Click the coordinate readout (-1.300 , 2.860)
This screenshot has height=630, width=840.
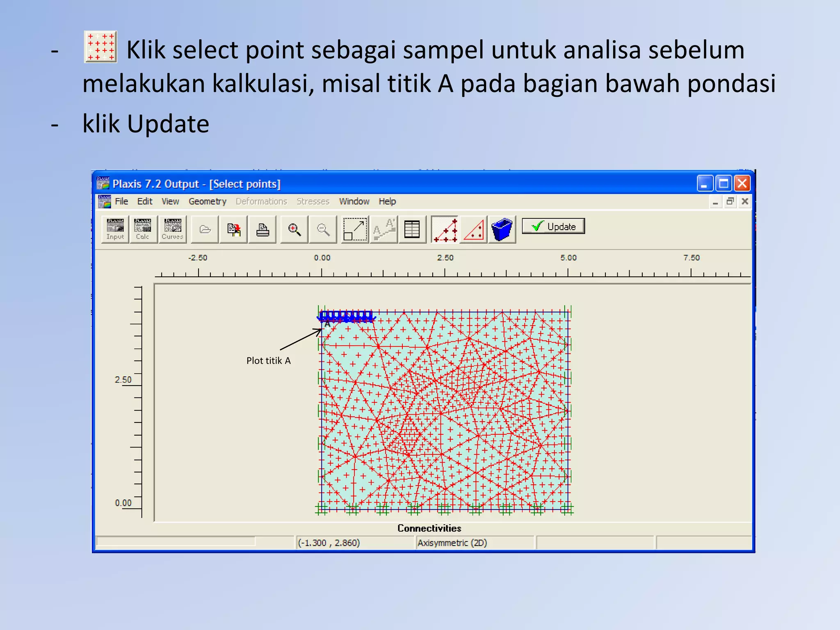355,543
